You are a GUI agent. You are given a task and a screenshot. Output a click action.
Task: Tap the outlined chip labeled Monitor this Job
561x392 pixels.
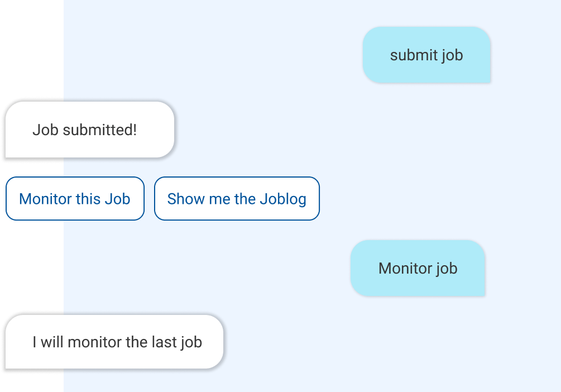point(75,199)
